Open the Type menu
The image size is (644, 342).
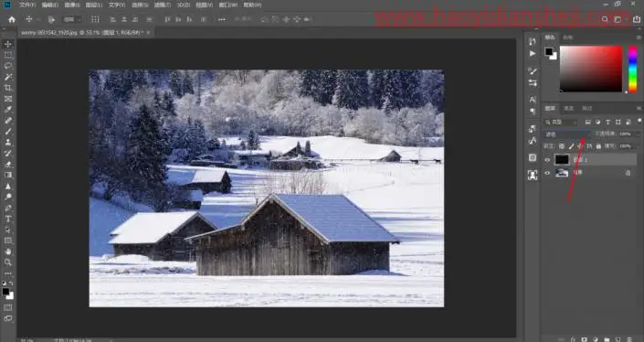point(117,5)
